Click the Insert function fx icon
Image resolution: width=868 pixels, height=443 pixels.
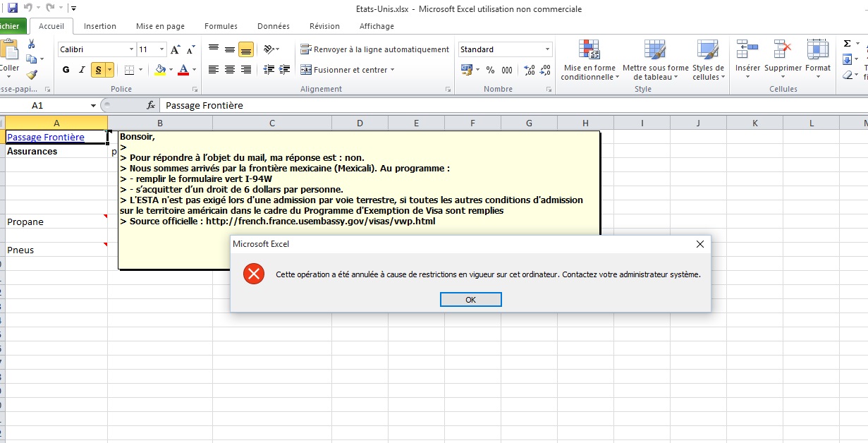pos(151,105)
